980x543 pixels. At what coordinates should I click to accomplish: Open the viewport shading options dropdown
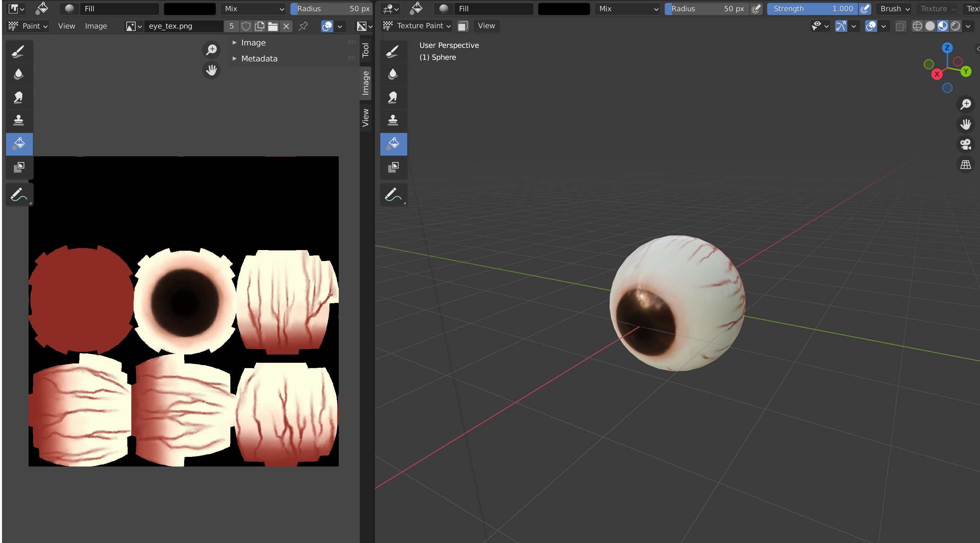pyautogui.click(x=968, y=26)
